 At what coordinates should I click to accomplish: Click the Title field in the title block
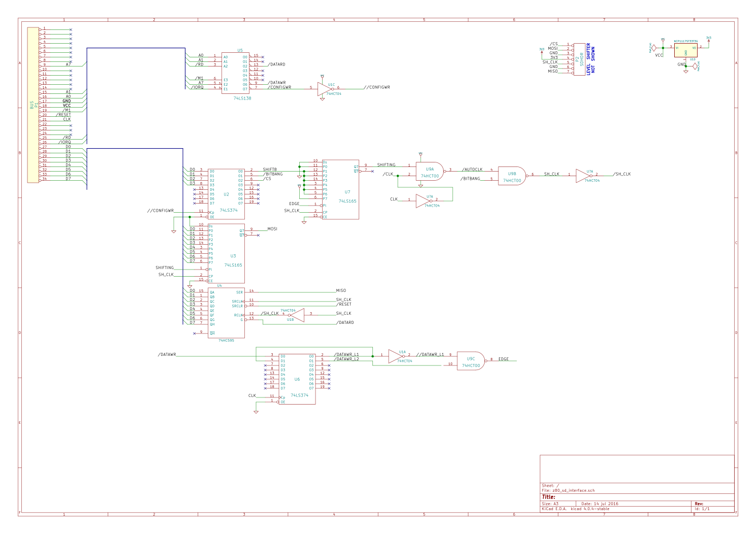pos(548,496)
